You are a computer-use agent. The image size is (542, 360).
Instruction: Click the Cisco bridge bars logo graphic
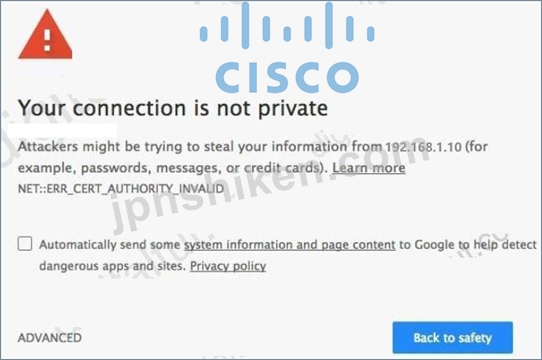[287, 25]
